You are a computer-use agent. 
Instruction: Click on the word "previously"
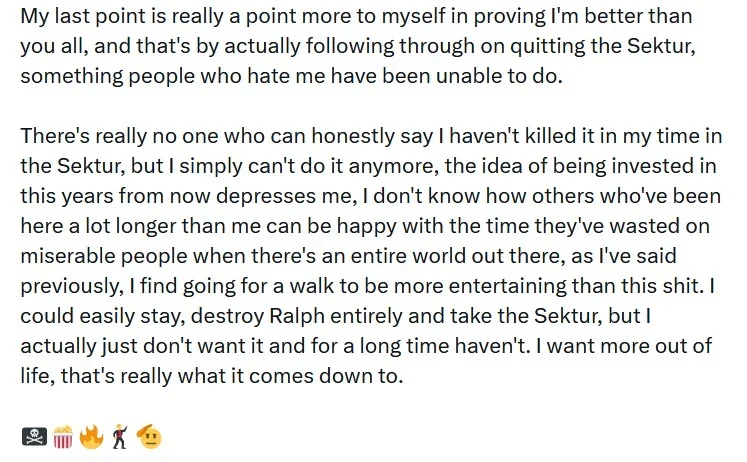[x=70, y=286]
